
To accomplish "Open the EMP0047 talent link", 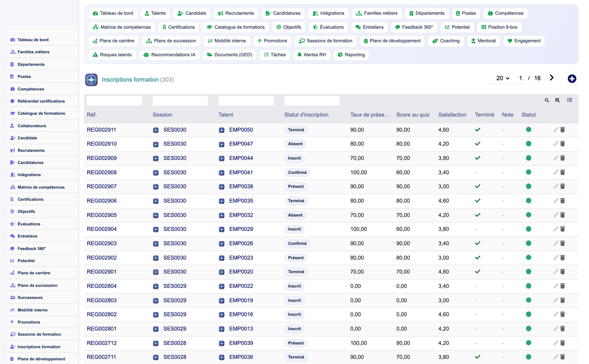I will pos(241,144).
